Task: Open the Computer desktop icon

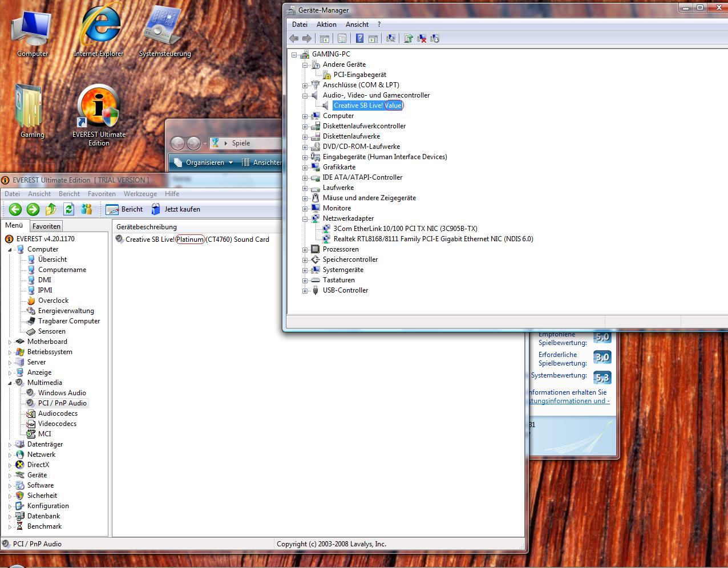Action: click(x=33, y=34)
